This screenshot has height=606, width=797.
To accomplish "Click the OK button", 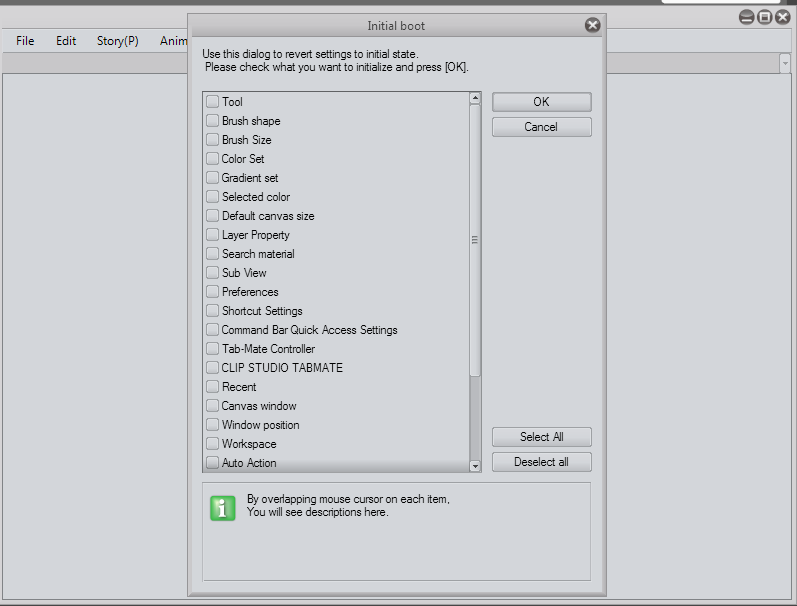I will (541, 102).
